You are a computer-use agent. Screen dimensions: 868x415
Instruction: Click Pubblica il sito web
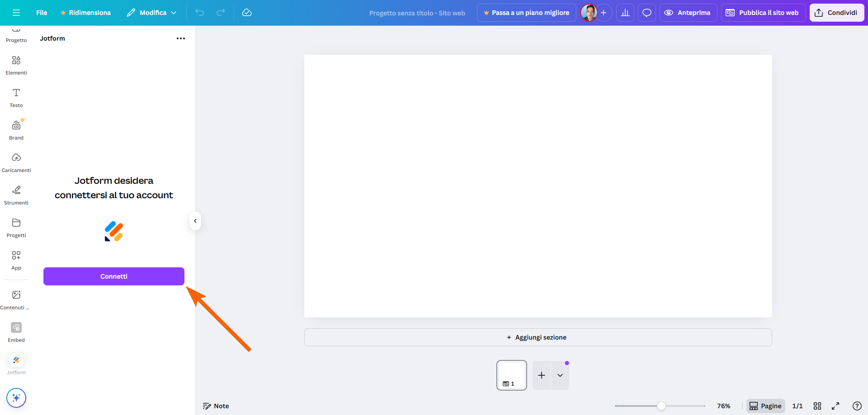click(x=763, y=13)
